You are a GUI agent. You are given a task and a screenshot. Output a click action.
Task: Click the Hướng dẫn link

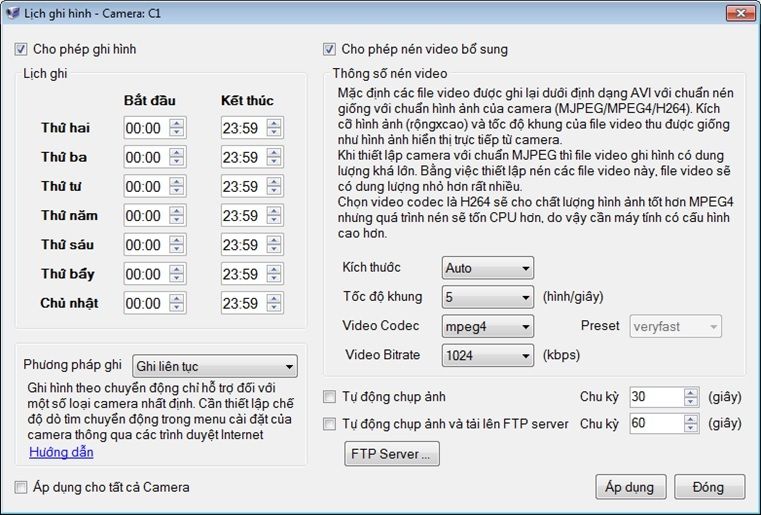tap(61, 452)
